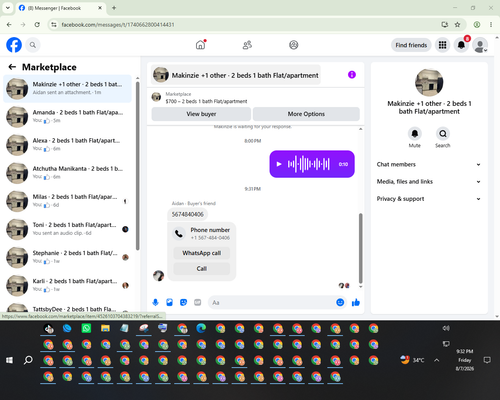Click the voice message waveform
The height and width of the screenshot is (400, 500).
pos(309,164)
